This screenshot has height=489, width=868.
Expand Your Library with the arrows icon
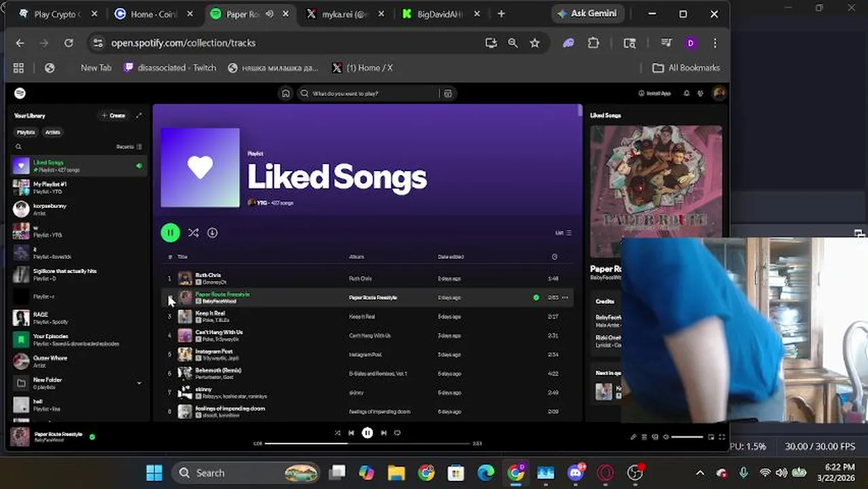tap(139, 115)
